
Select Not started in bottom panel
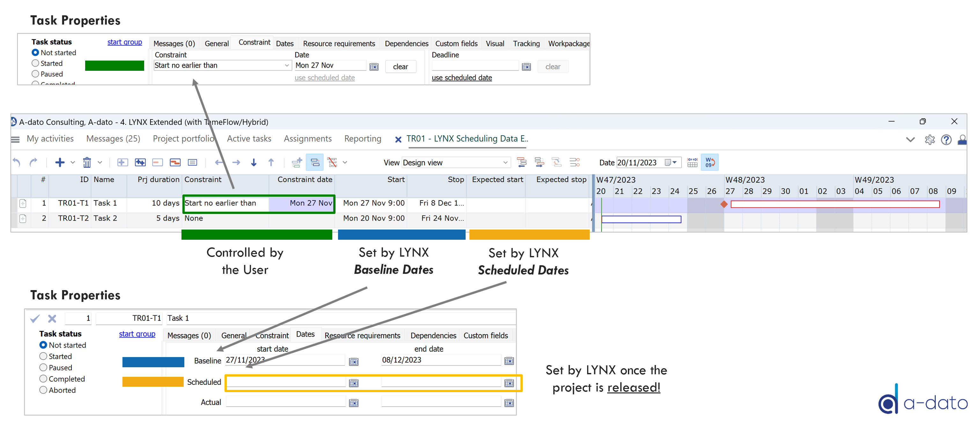[x=43, y=345]
